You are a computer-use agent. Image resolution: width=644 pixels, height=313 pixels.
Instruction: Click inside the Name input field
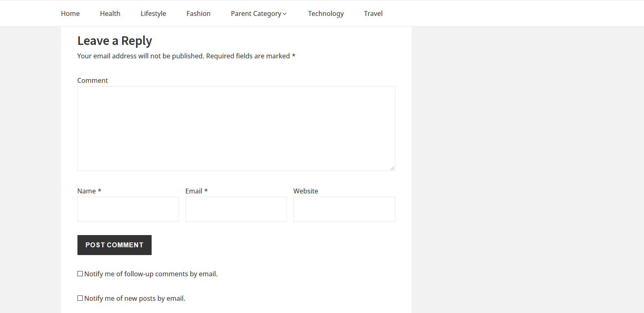pyautogui.click(x=128, y=209)
